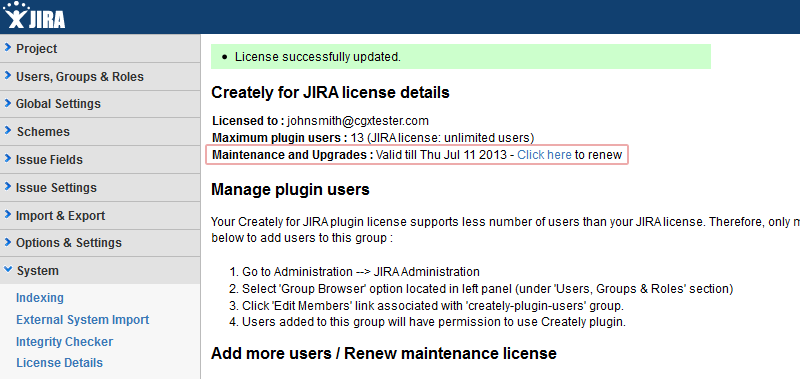This screenshot has width=800, height=379.
Task: Collapse the System section chevron
Action: [8, 270]
